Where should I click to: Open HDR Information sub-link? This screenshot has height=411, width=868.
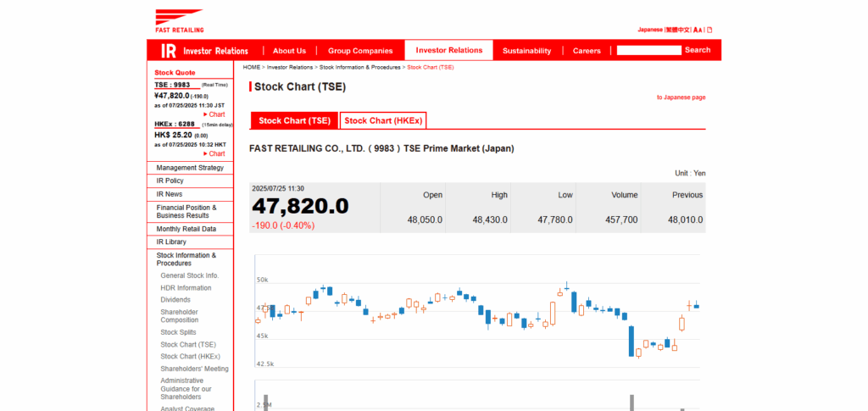point(186,288)
